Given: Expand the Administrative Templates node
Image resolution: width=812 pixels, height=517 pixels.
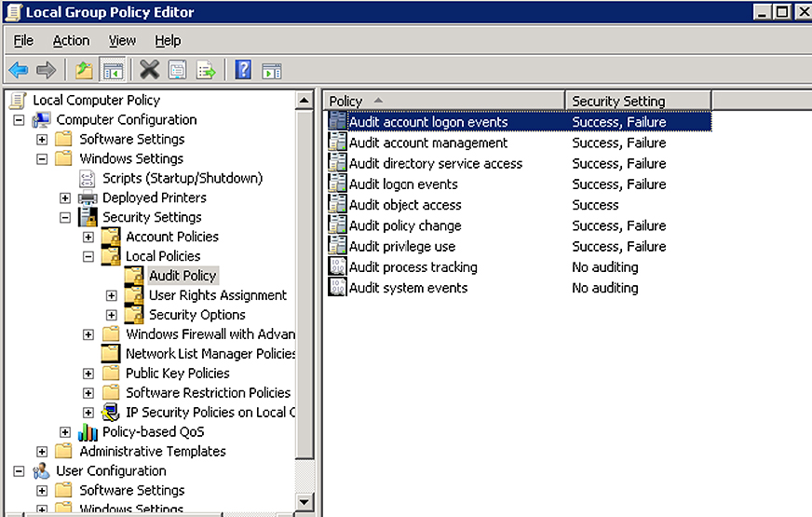Looking at the screenshot, I should (x=42, y=451).
